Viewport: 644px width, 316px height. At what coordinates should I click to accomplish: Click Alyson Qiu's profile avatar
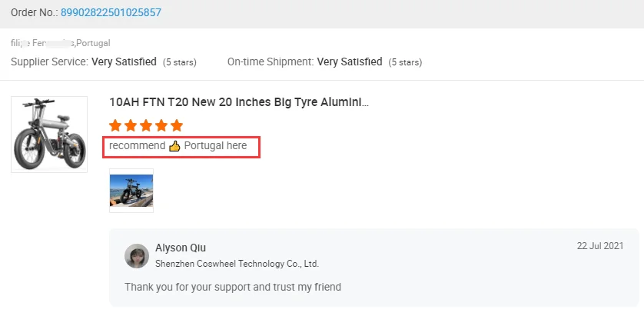point(137,256)
